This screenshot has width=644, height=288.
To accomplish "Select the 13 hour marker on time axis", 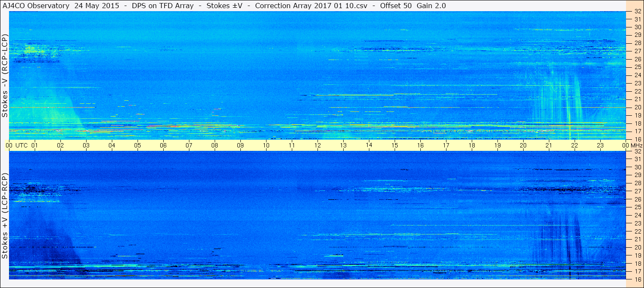I will 343,145.
